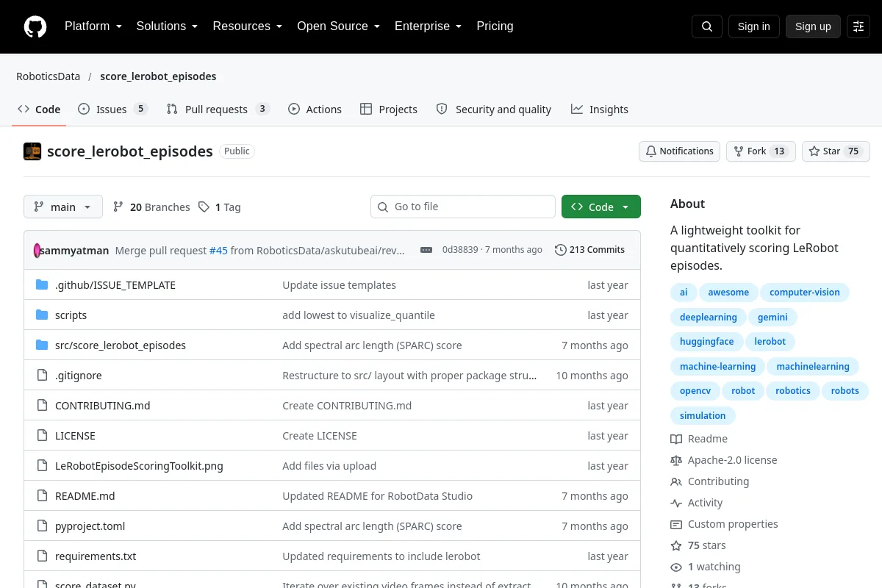Expand the Platform menu
Viewport: 882px width, 588px height.
tap(93, 26)
